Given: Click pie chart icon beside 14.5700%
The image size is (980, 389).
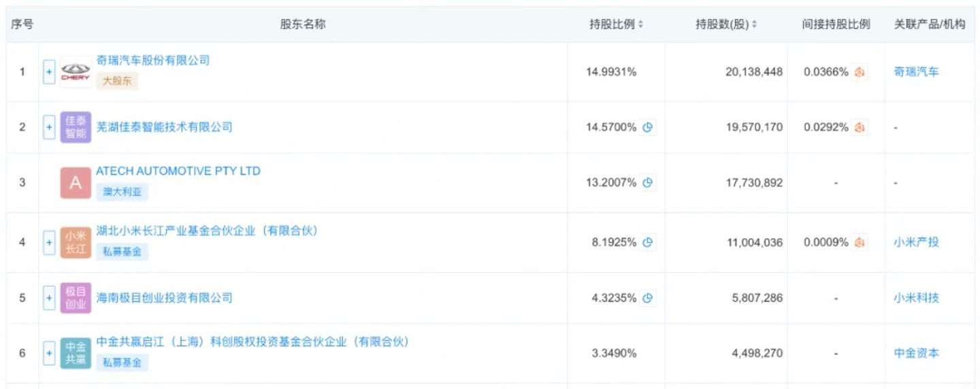Looking at the screenshot, I should coord(648,127).
